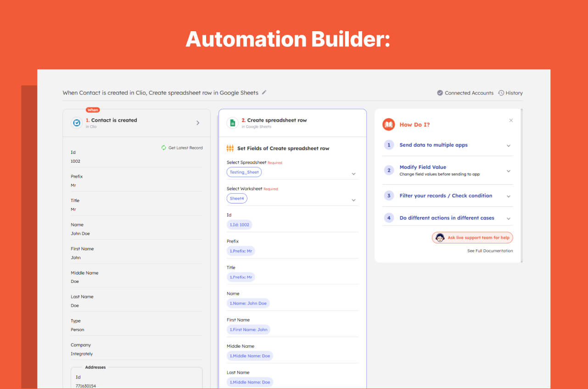Click the Addresses Id value 771630154
The image size is (588, 389).
click(x=86, y=386)
